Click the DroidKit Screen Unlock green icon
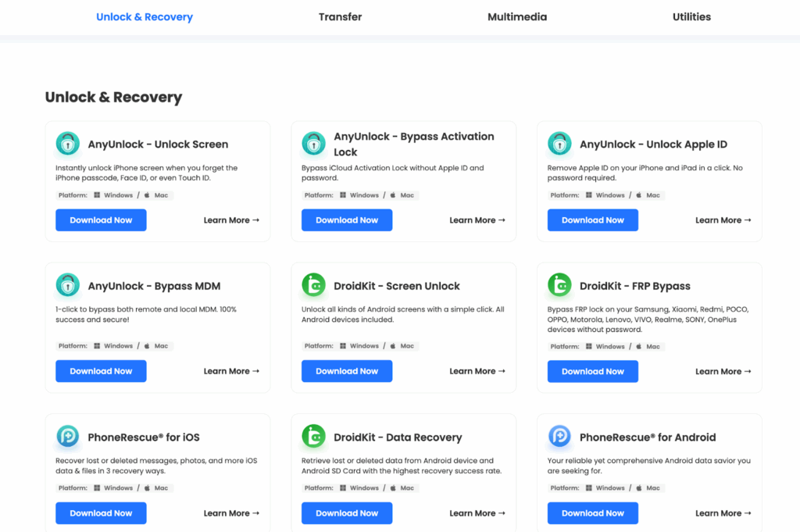Viewport: 800px width, 532px height. (314, 285)
